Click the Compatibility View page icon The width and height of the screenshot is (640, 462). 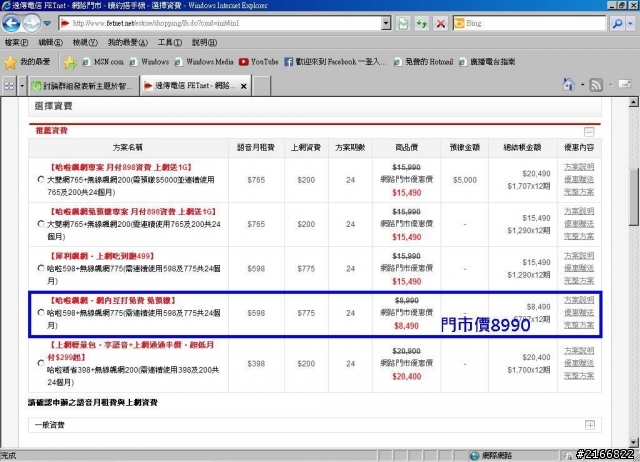pos(403,23)
